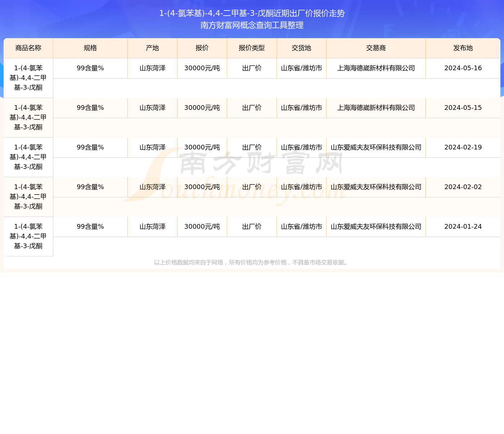
Task: Click 山东菏泽 origin in the 2024-02-19 row
Action: pyautogui.click(x=152, y=147)
